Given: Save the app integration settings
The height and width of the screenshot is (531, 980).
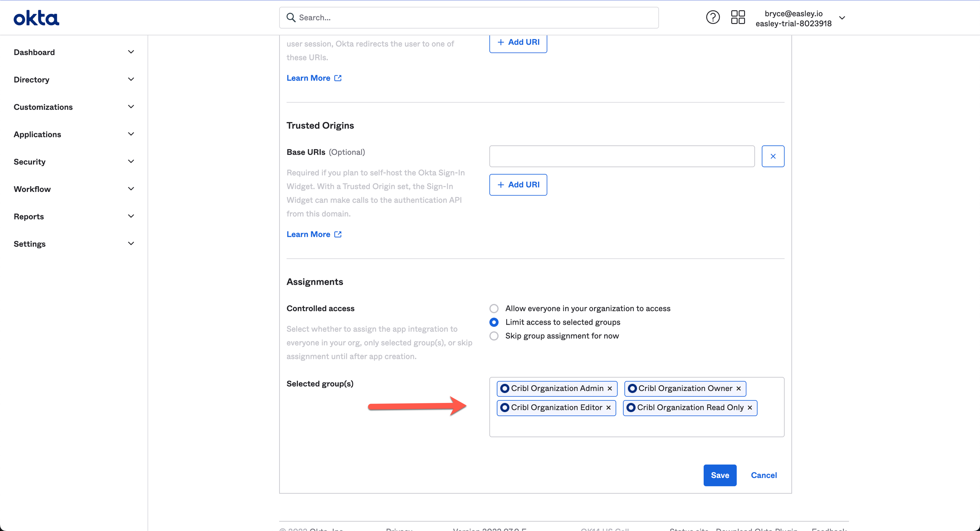Looking at the screenshot, I should [720, 475].
